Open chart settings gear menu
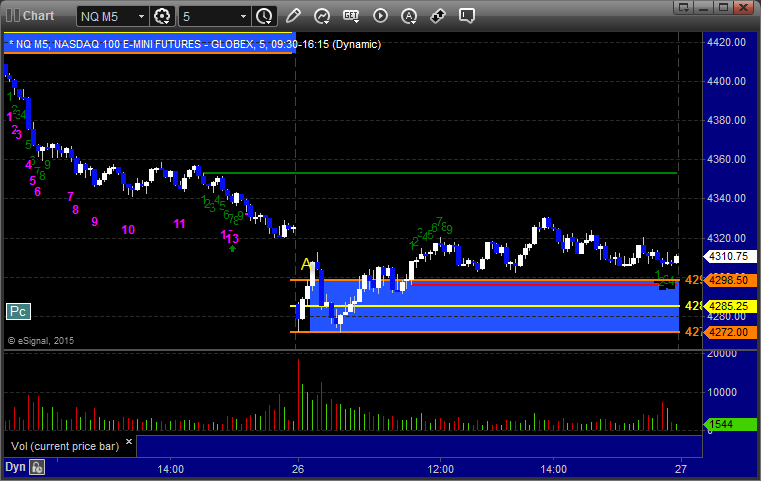Image resolution: width=761 pixels, height=481 pixels. point(162,17)
